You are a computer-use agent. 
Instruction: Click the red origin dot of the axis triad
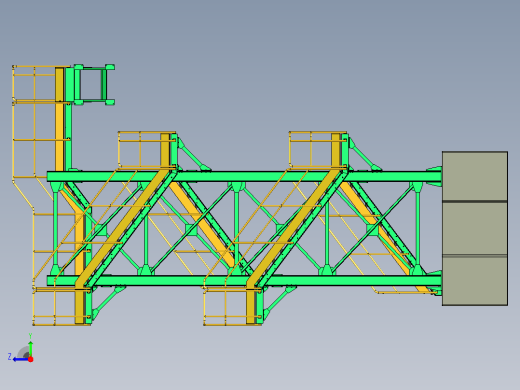pos(31,359)
